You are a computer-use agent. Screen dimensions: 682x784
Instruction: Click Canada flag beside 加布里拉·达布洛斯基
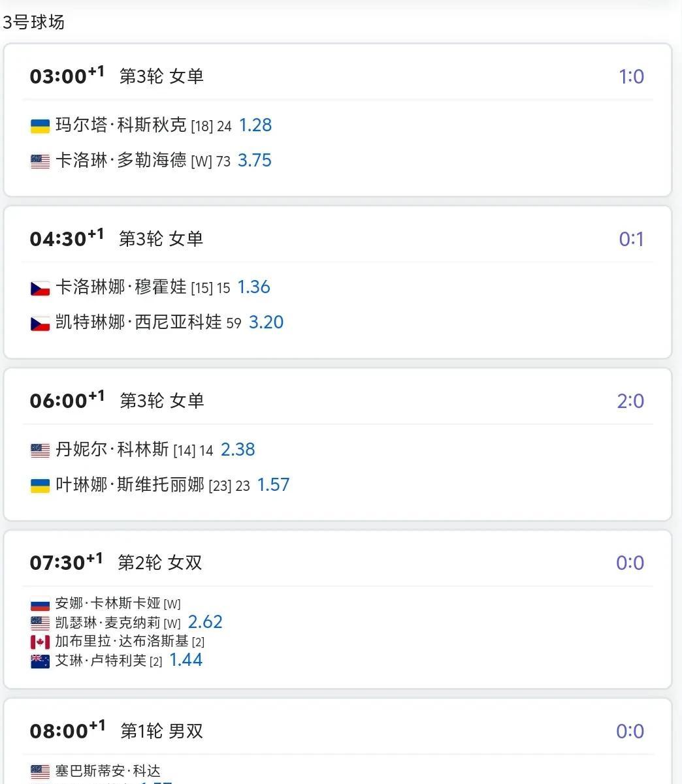(x=40, y=642)
